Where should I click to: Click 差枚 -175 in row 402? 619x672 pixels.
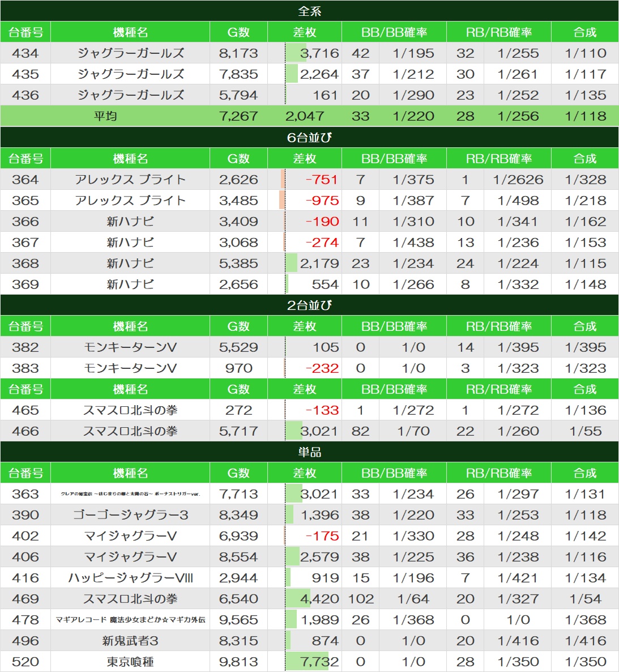click(x=322, y=535)
